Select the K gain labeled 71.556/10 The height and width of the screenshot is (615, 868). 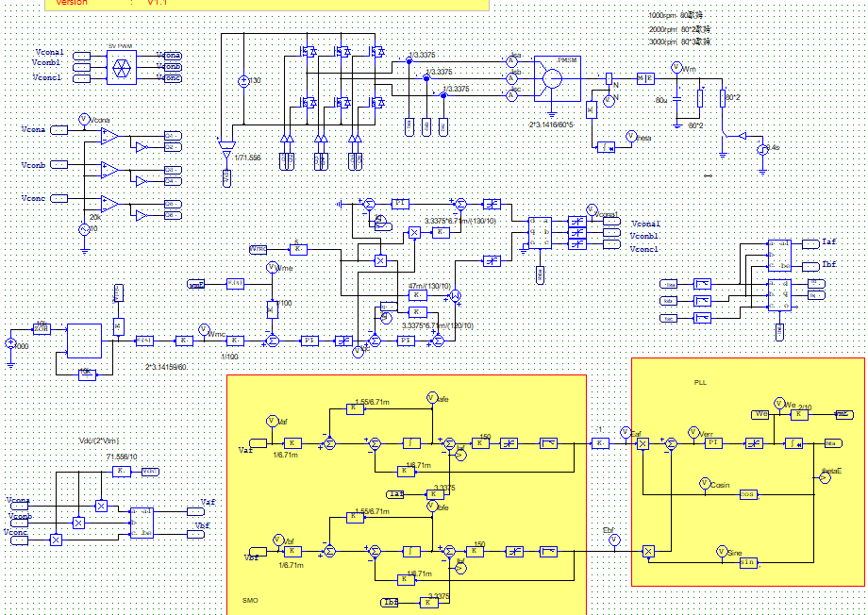(x=121, y=471)
